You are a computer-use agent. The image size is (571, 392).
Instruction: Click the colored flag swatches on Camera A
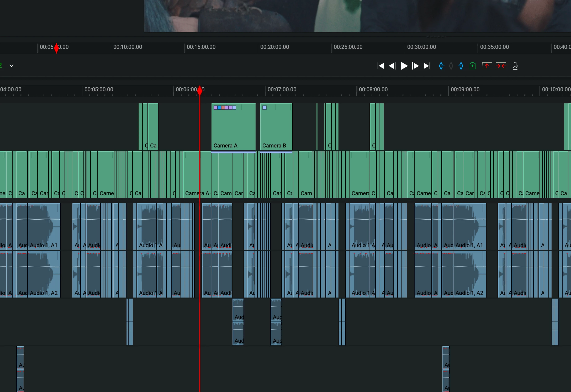224,107
